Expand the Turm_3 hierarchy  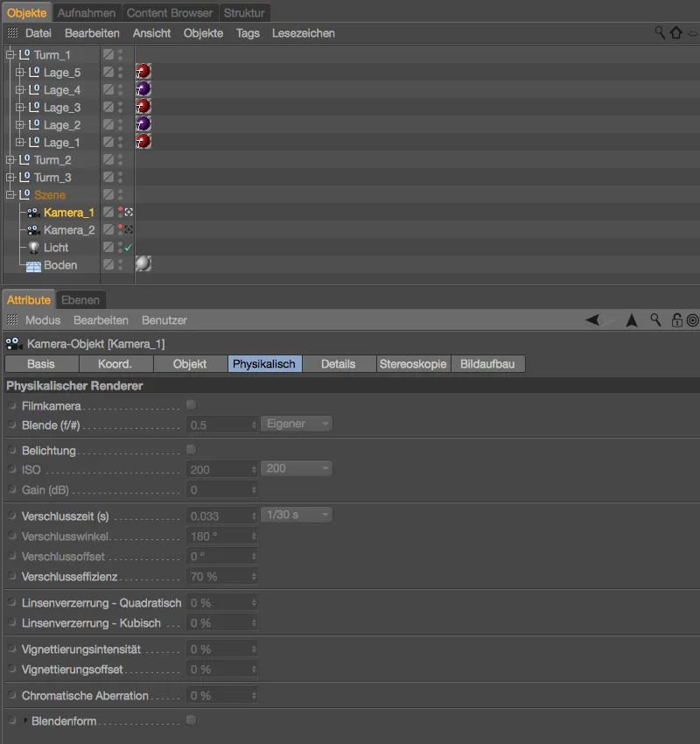coord(10,178)
